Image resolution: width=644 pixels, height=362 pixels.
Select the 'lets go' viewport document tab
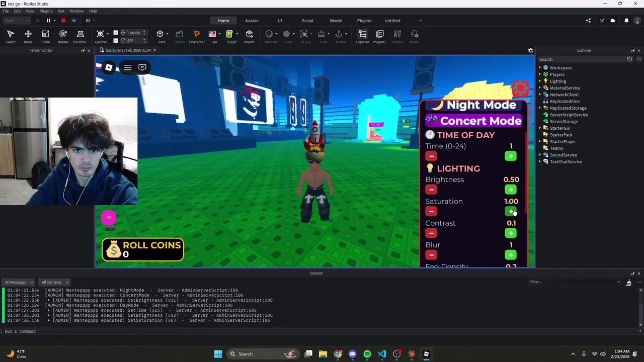[128, 50]
